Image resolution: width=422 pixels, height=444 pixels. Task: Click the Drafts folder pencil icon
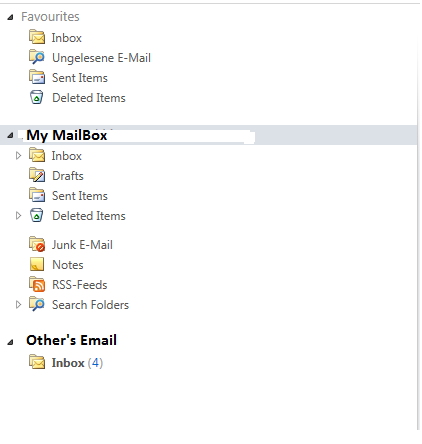[x=37, y=175]
